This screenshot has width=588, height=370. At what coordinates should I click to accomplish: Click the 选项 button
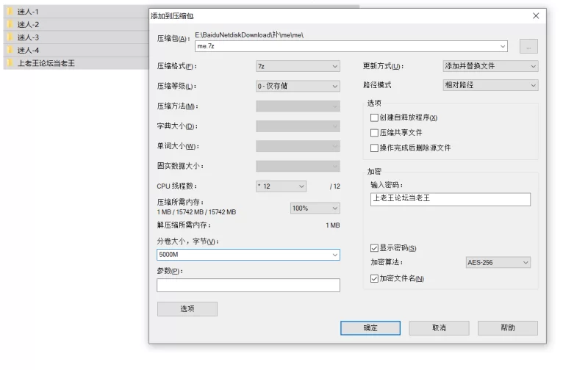pyautogui.click(x=187, y=309)
